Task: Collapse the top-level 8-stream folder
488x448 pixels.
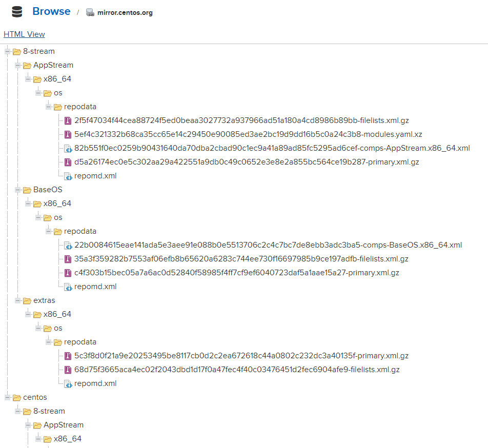Action: 8,51
